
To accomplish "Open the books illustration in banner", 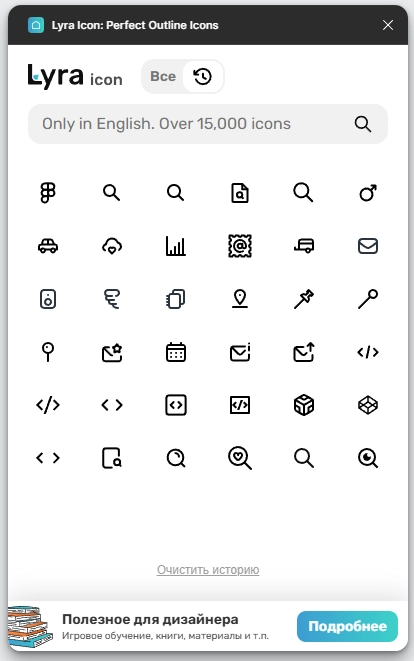I will [x=30, y=627].
